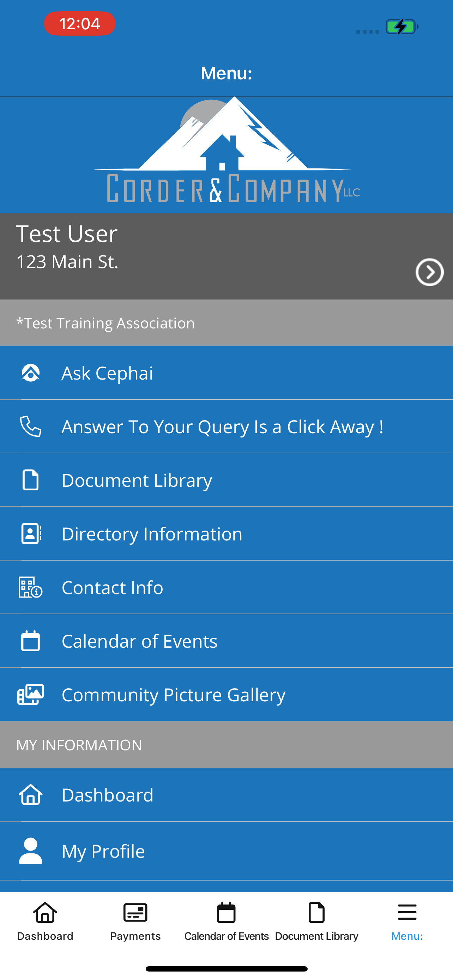Viewport: 453px width, 980px height.
Task: Tap the battery charging status icon
Action: pos(402,26)
